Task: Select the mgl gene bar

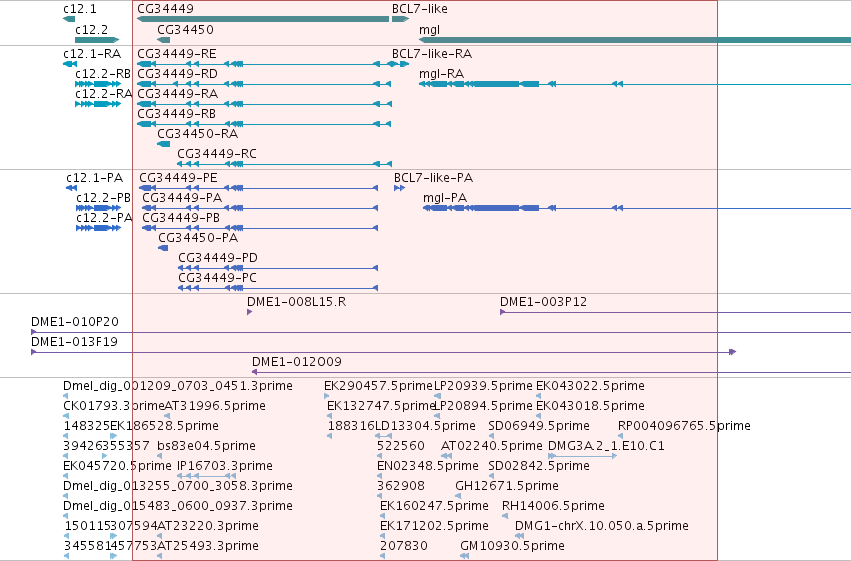Action: coord(635,40)
